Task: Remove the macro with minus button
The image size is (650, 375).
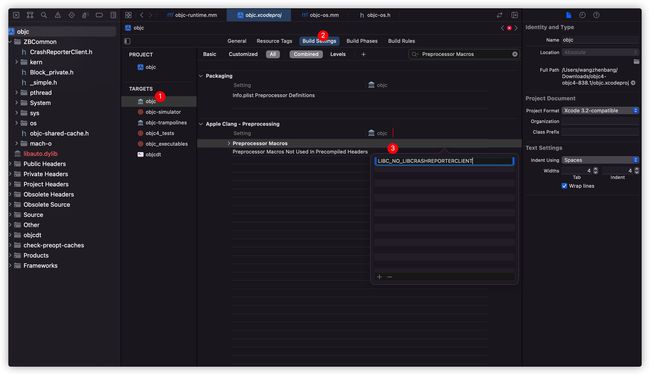Action: 389,276
